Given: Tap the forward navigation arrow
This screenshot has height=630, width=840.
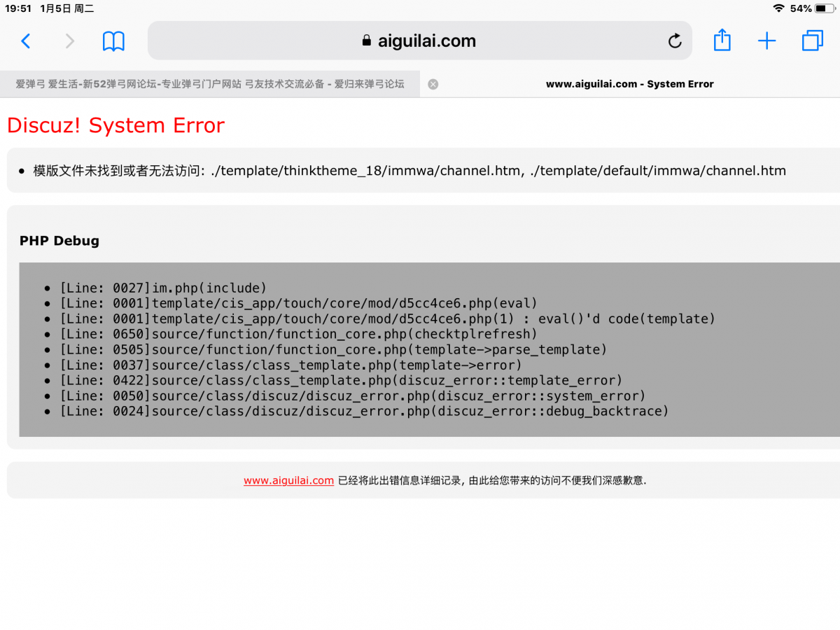Looking at the screenshot, I should (x=69, y=41).
